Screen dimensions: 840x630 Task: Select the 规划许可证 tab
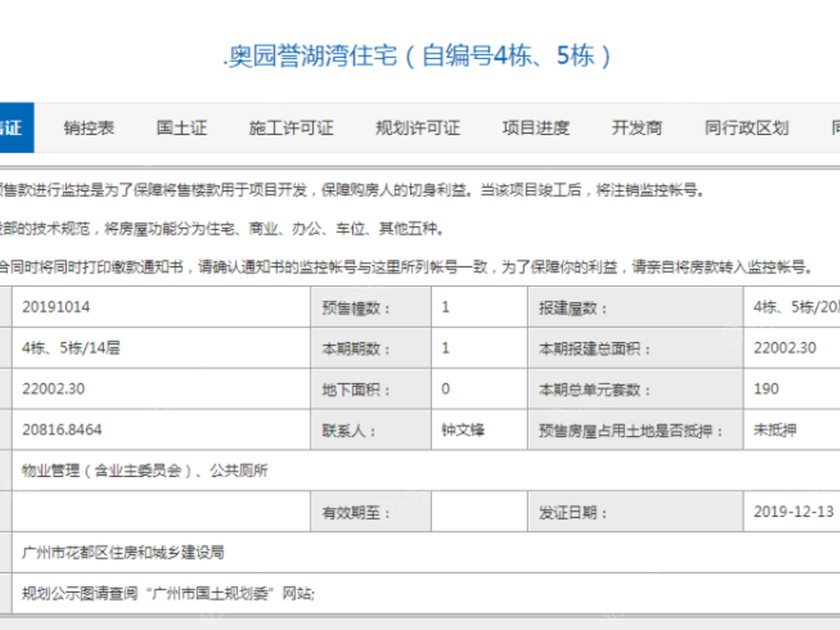(418, 128)
